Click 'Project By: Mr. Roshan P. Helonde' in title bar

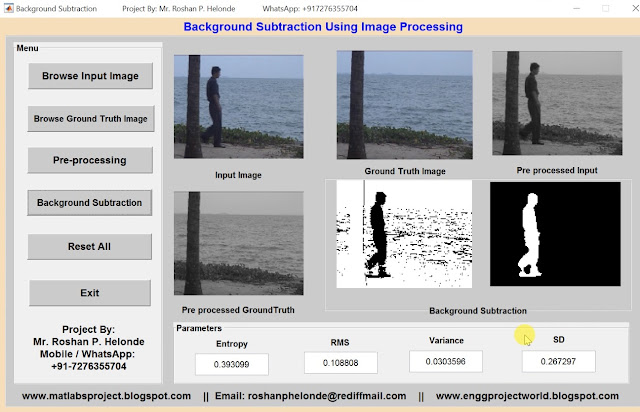[179, 9]
